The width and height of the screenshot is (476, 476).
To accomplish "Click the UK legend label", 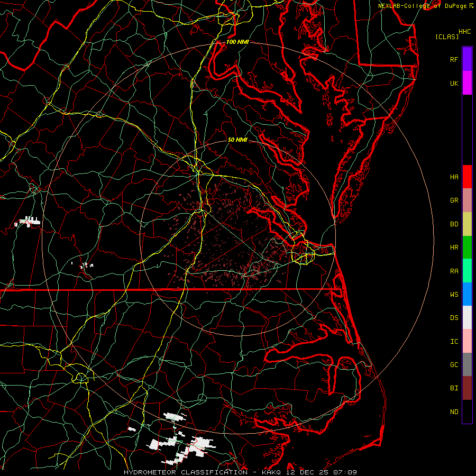I will tap(454, 83).
